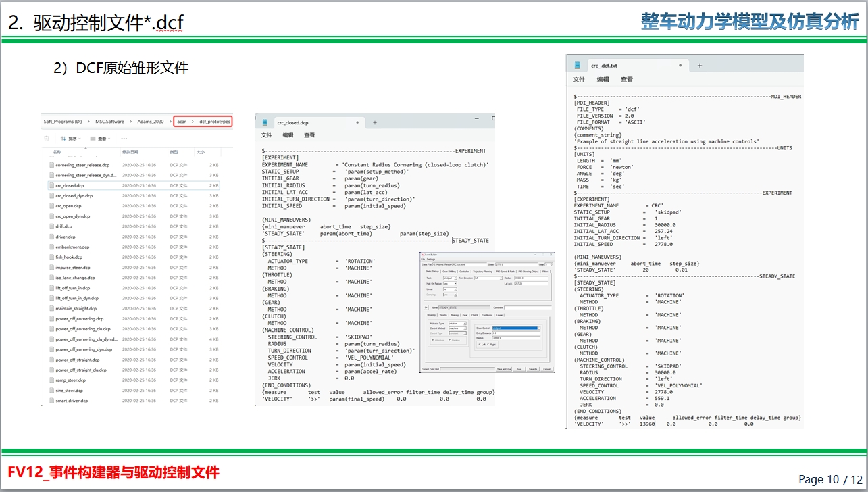Add new tab in crc_.dcf.txt Notepad
Image resolution: width=868 pixels, height=492 pixels.
coord(700,66)
